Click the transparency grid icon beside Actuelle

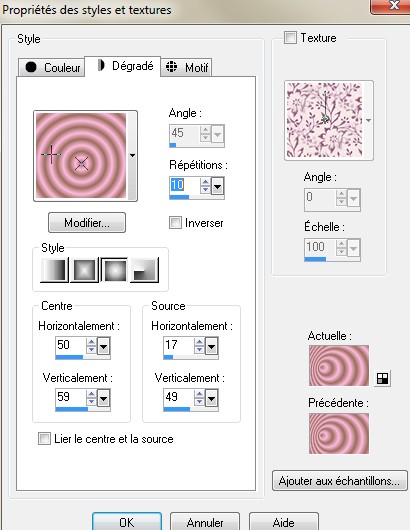pyautogui.click(x=382, y=378)
